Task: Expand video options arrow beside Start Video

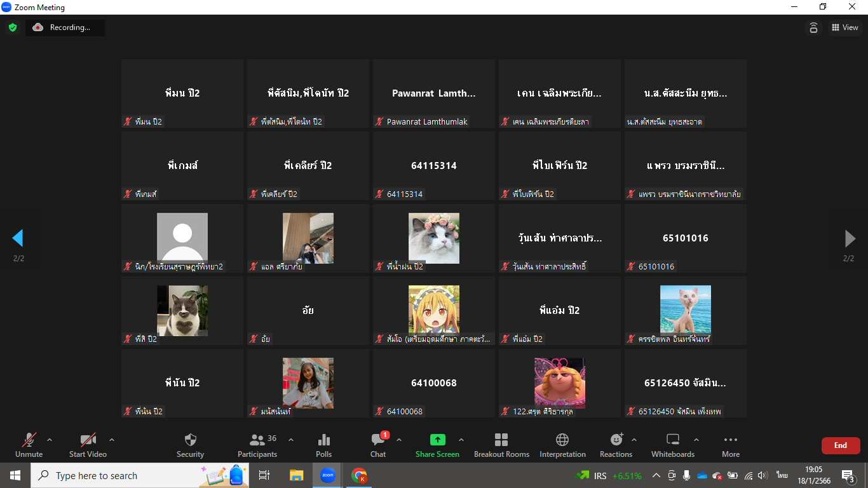Action: (112, 440)
